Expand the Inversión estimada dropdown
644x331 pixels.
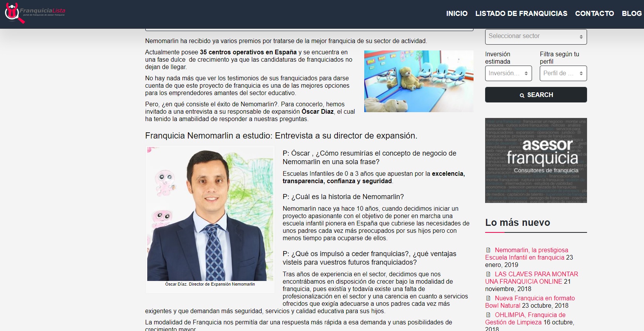(508, 73)
